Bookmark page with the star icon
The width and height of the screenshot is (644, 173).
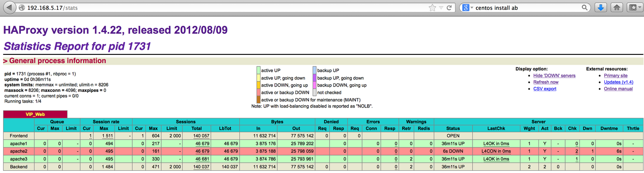point(432,8)
